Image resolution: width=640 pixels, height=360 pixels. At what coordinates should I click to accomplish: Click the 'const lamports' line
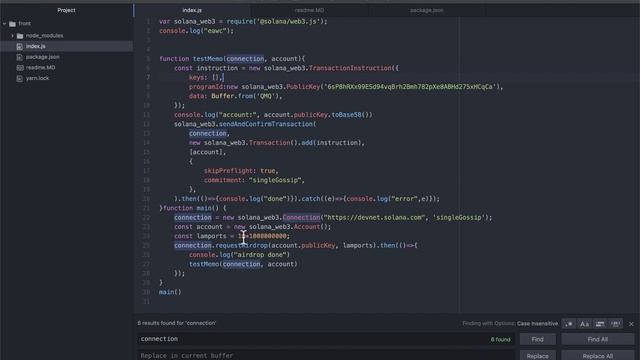pos(232,236)
